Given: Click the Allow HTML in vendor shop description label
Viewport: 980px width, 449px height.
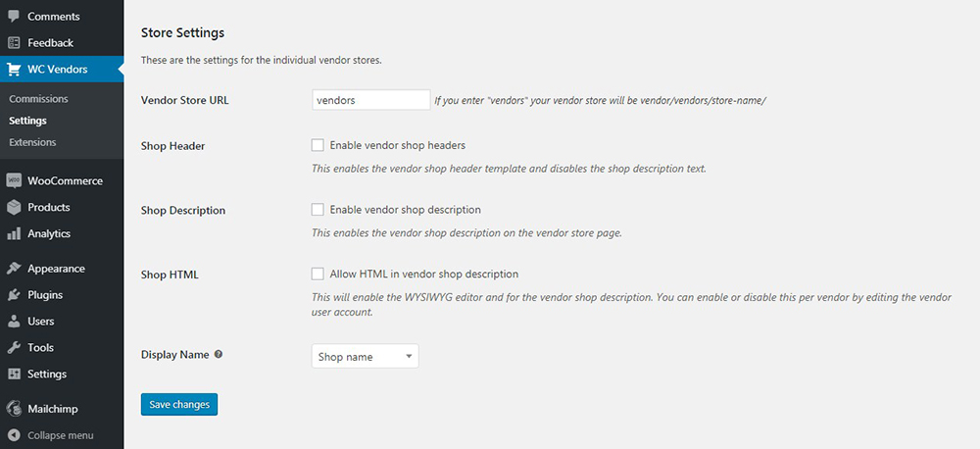Looking at the screenshot, I should pyautogui.click(x=423, y=274).
